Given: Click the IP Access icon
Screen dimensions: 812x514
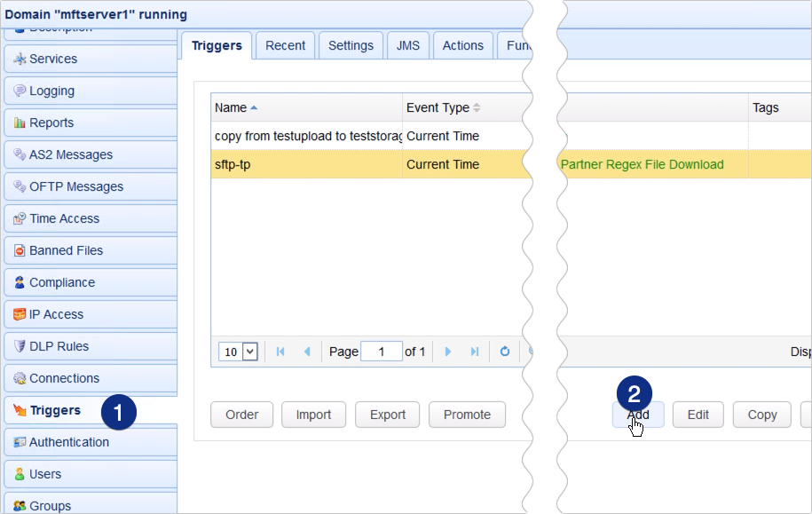Looking at the screenshot, I should [x=20, y=314].
